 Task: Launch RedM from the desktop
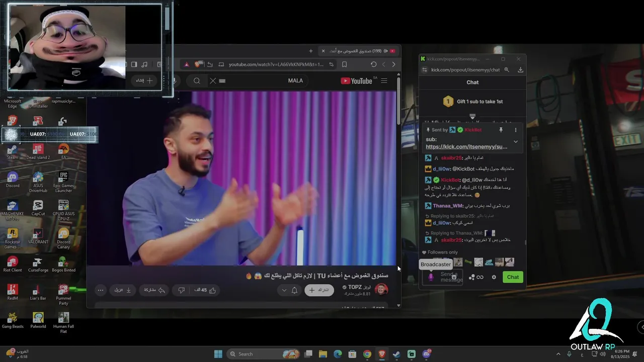(x=13, y=292)
